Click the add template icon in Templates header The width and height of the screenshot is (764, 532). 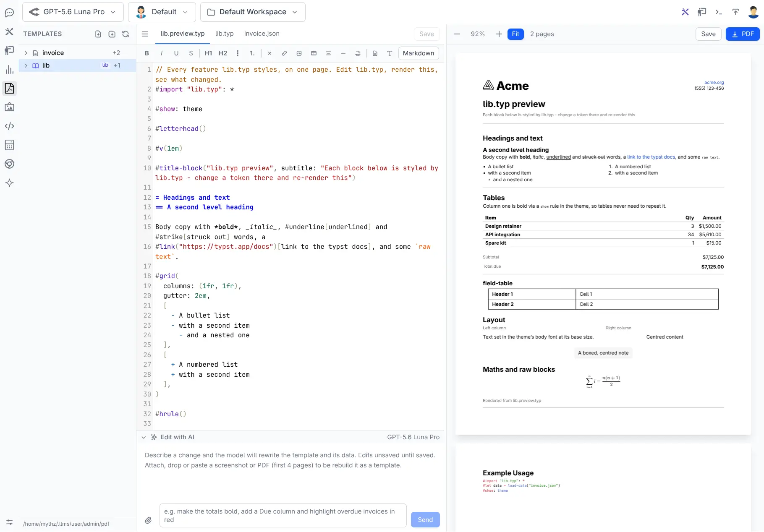(112, 34)
